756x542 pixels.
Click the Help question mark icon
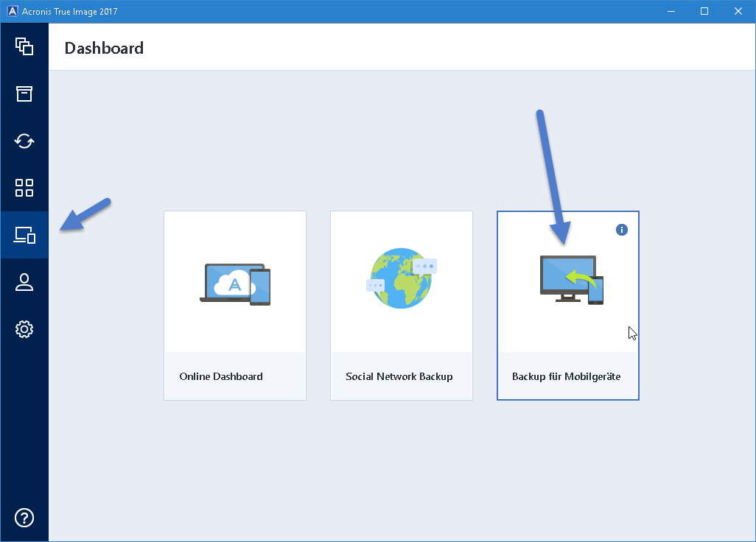tap(24, 518)
